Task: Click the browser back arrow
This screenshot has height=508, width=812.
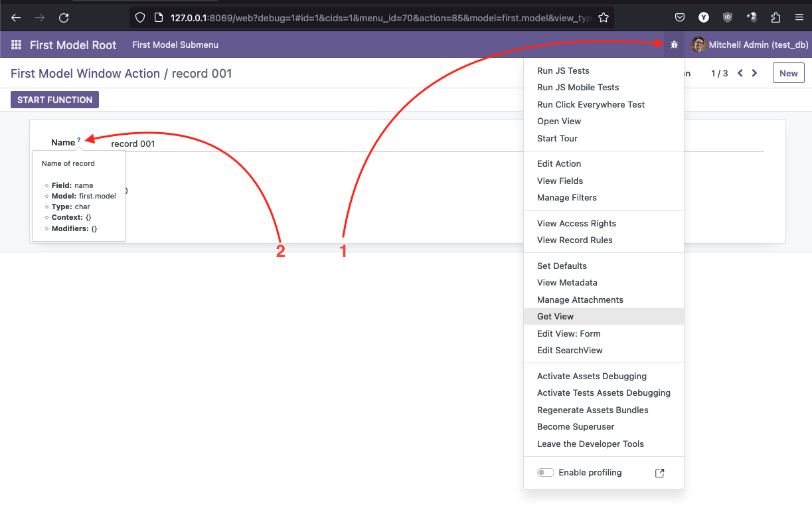Action: (16, 18)
